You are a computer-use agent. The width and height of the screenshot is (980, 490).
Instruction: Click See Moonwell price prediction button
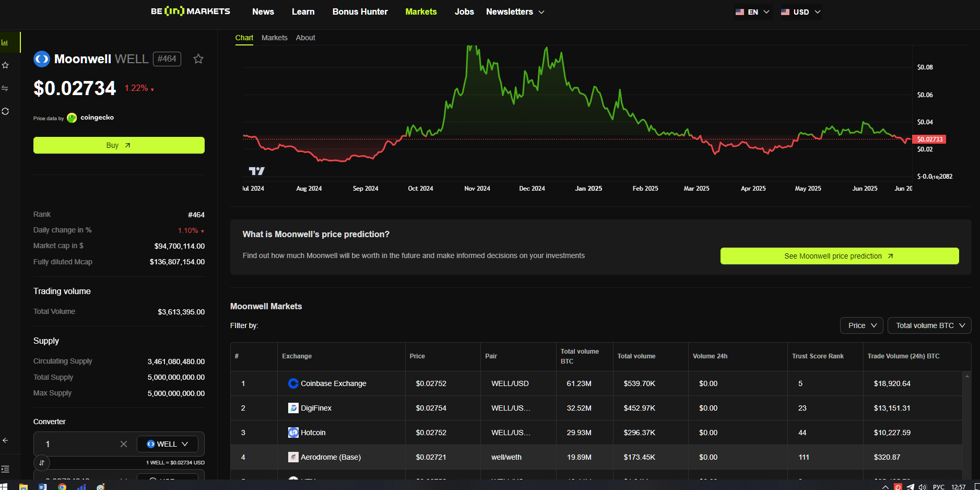tap(839, 256)
